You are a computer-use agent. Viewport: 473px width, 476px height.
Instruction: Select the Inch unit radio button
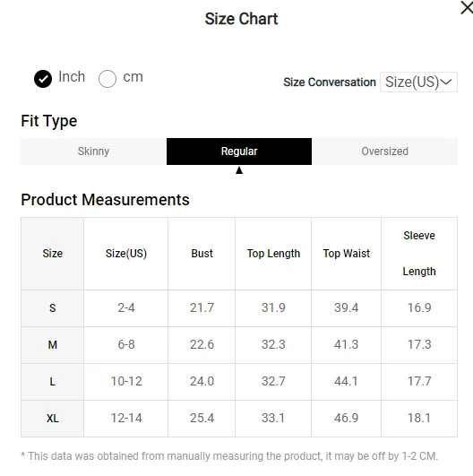pos(43,79)
